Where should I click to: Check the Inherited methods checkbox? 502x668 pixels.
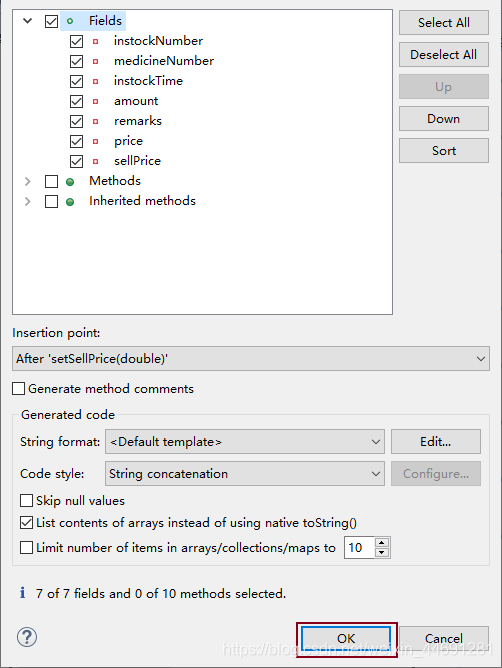pos(51,202)
